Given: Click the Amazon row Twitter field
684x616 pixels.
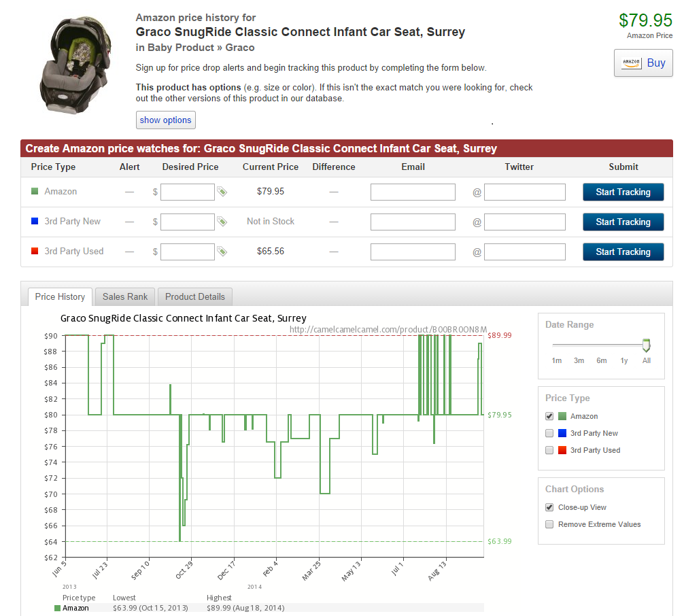Looking at the screenshot, I should pos(525,192).
